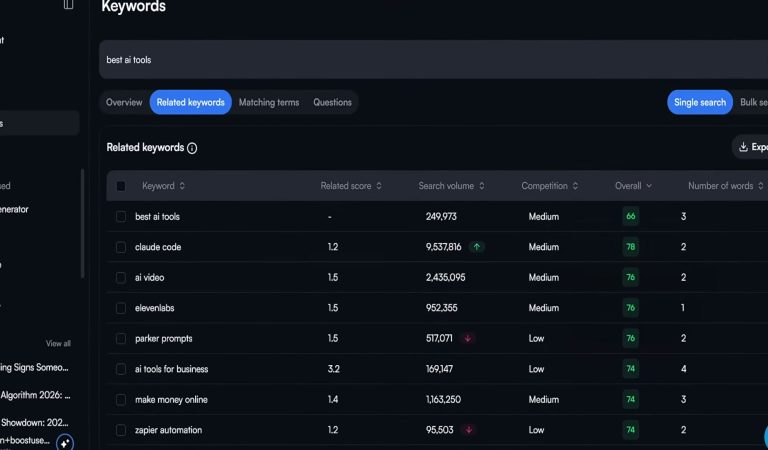
Task: Click the sparkle AI icon in the sidebar
Action: pos(65,441)
